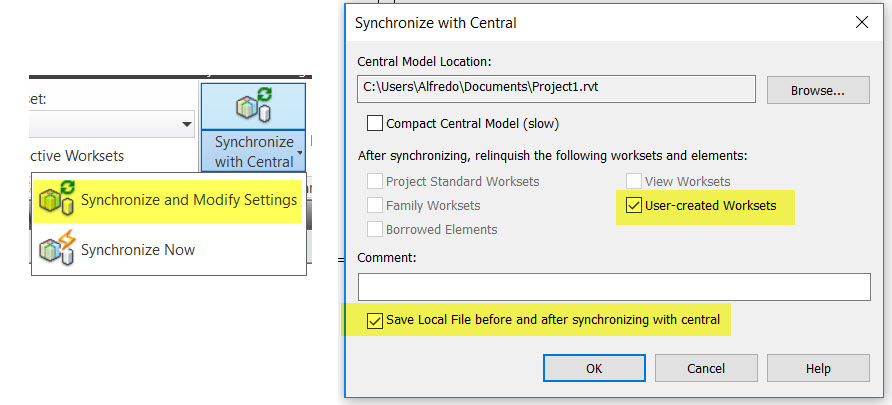Click the Borrowed Elements checkbox

click(x=375, y=229)
